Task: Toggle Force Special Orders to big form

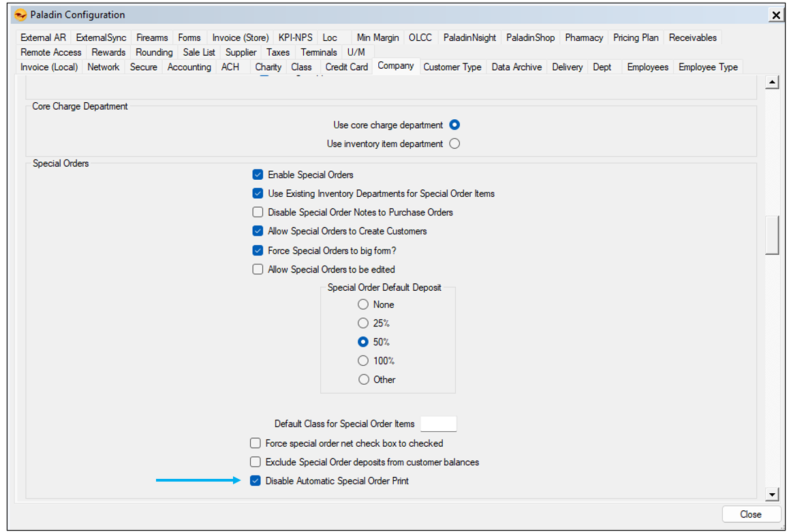Action: (258, 251)
